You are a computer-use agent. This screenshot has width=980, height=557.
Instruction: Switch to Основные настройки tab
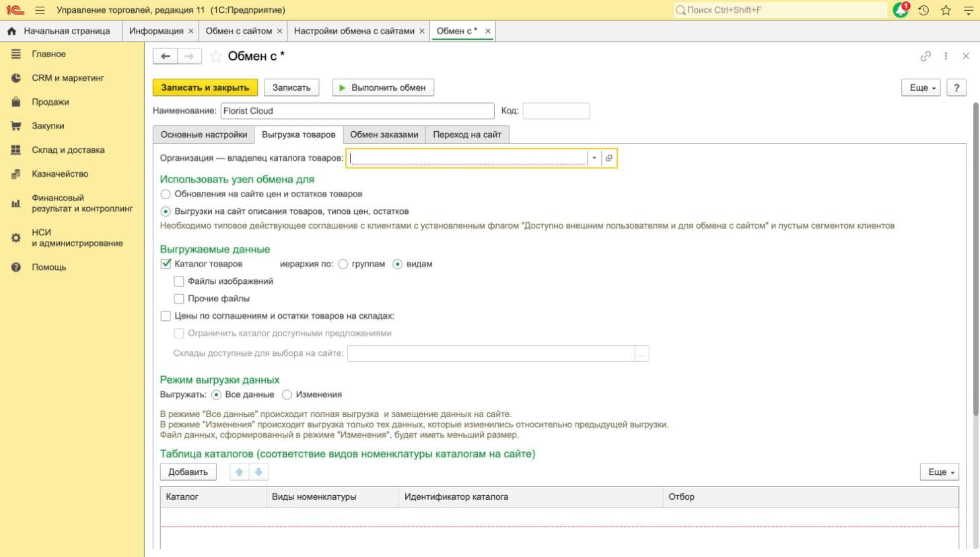(204, 135)
